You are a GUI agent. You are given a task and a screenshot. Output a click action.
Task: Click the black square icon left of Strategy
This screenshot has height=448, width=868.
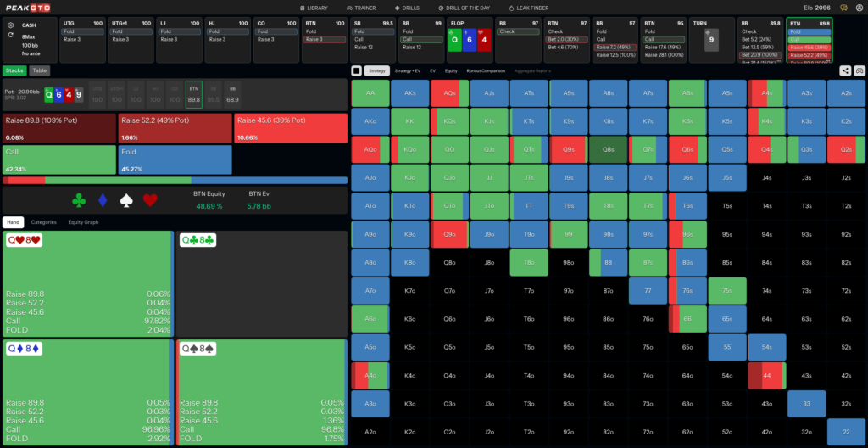pyautogui.click(x=357, y=70)
